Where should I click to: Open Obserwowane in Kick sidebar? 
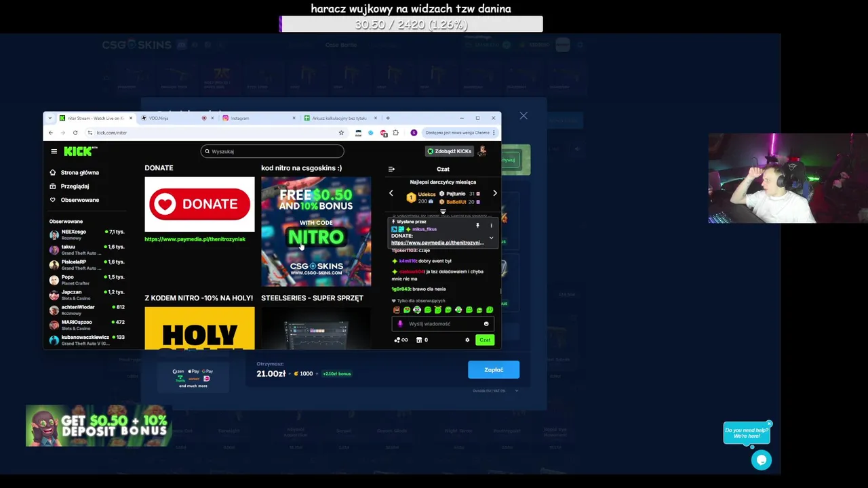point(75,200)
